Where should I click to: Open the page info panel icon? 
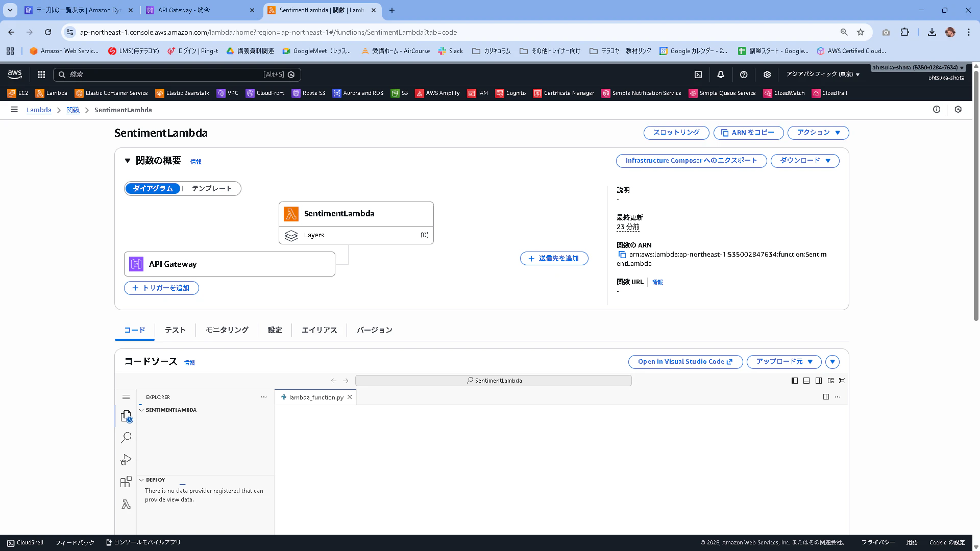tap(937, 110)
